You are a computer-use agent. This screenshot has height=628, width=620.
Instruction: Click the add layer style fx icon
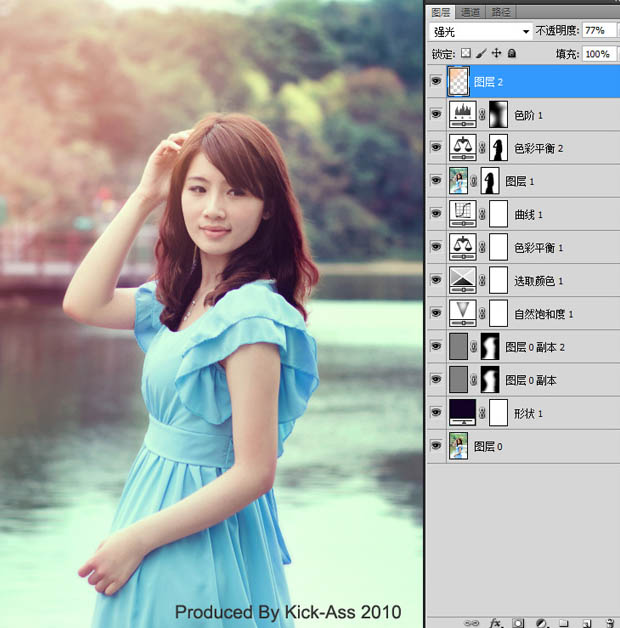[495, 622]
